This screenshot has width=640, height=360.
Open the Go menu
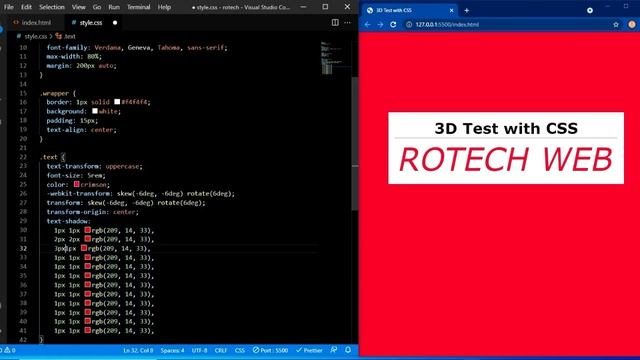point(97,7)
